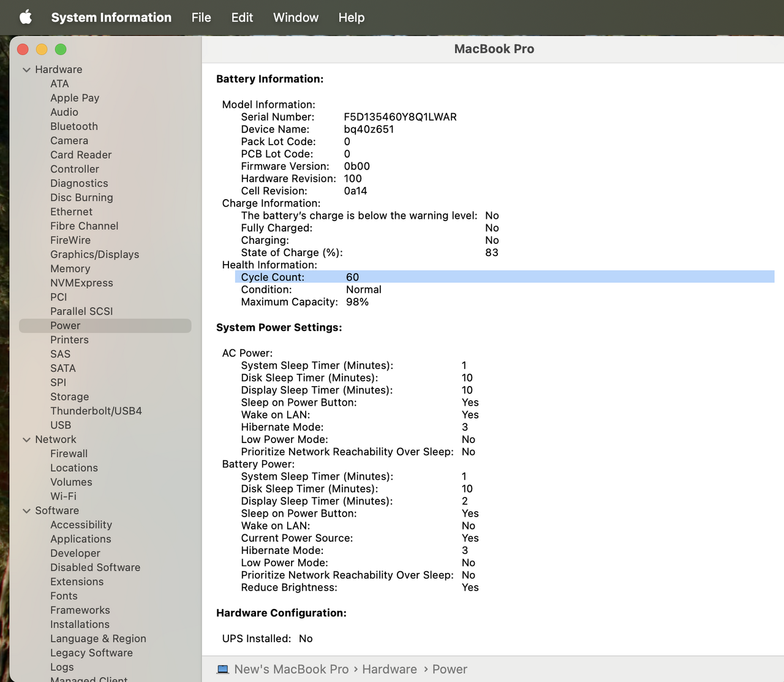Open the File menu
Screen dimensions: 784x682
[201, 17]
